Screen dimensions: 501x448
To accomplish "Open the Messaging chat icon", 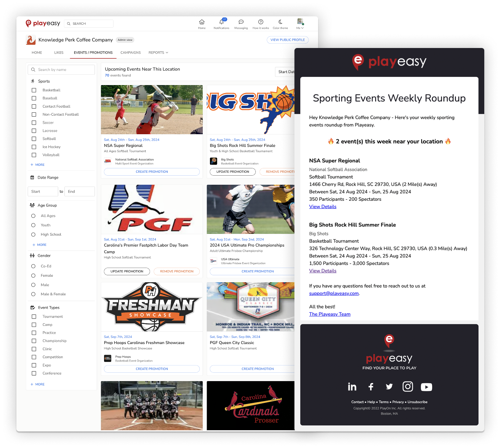I will (241, 22).
